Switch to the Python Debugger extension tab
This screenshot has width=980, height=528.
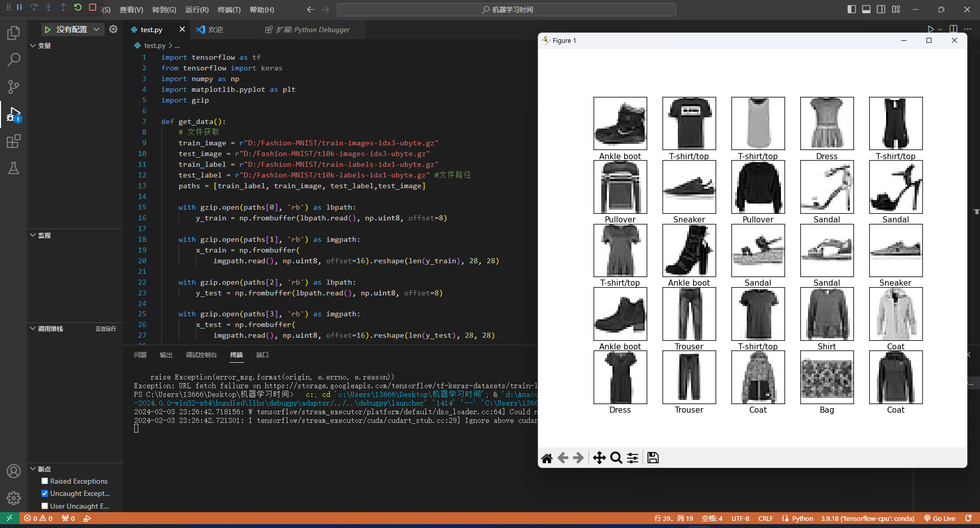(312, 30)
